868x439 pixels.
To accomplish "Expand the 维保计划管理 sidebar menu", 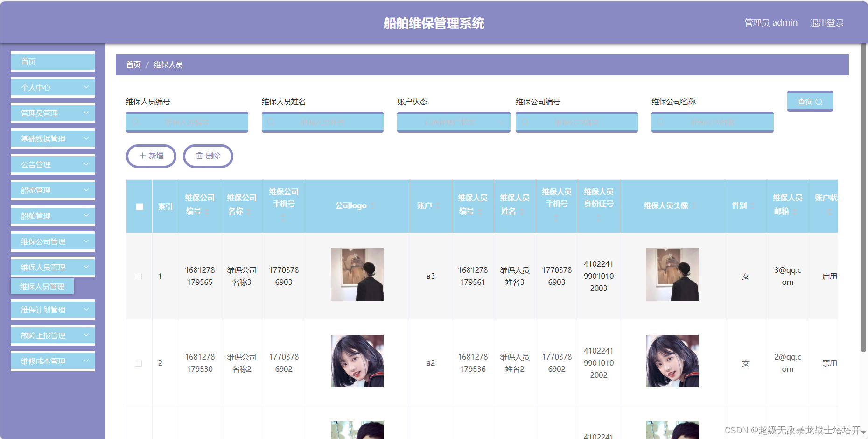I will point(53,310).
